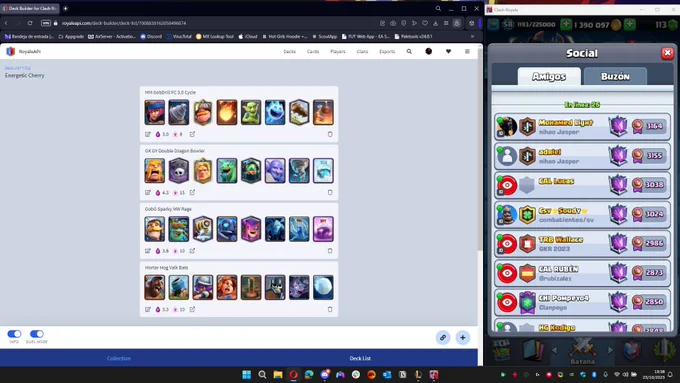The width and height of the screenshot is (680, 383).
Task: Delete the GK GY Double Dragon Bowler deck
Action: click(x=330, y=193)
